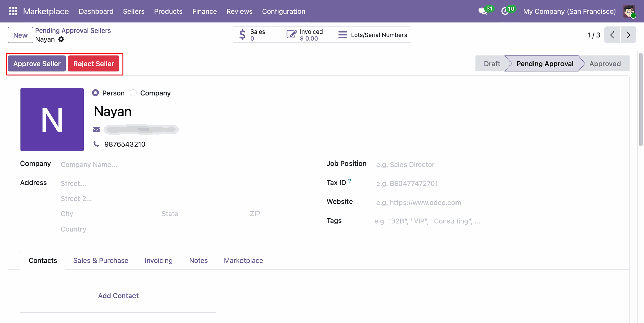Go to the previous record arrow
Image resolution: width=644 pixels, height=323 pixels.
(x=612, y=35)
